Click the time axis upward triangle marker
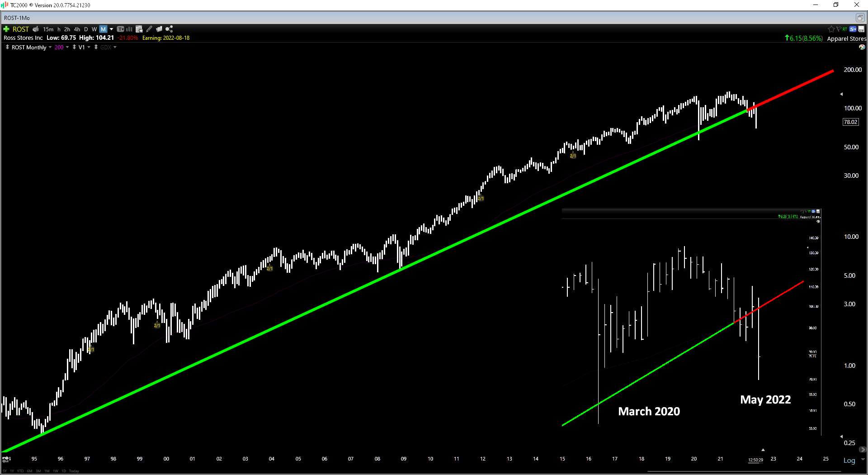Screen dimensions: 868x475 (x=763, y=450)
